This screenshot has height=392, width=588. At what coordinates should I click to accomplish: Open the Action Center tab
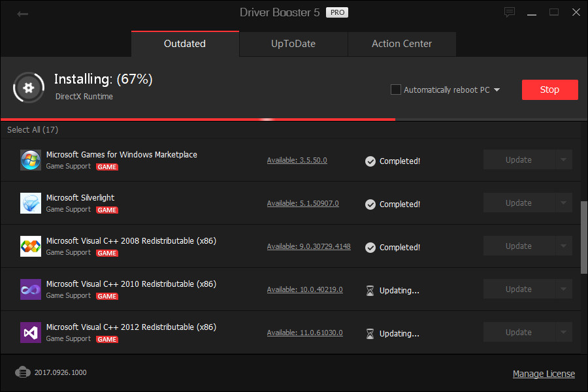point(401,44)
